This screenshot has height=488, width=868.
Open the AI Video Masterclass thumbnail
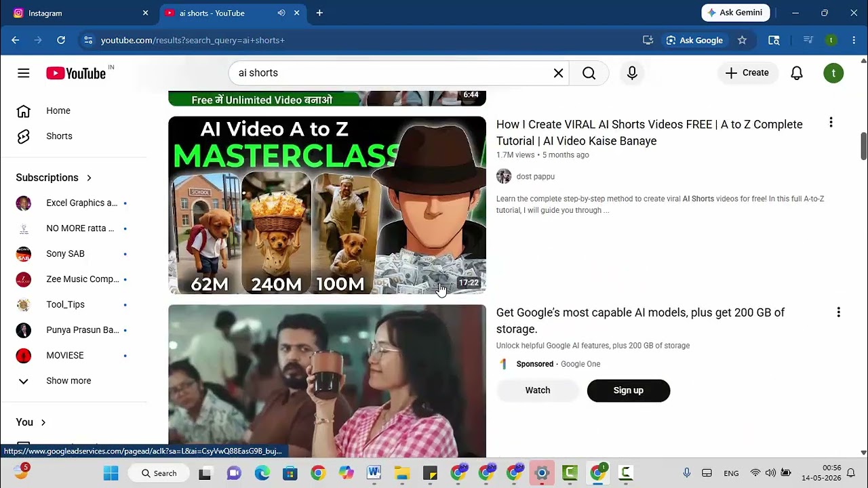point(327,205)
